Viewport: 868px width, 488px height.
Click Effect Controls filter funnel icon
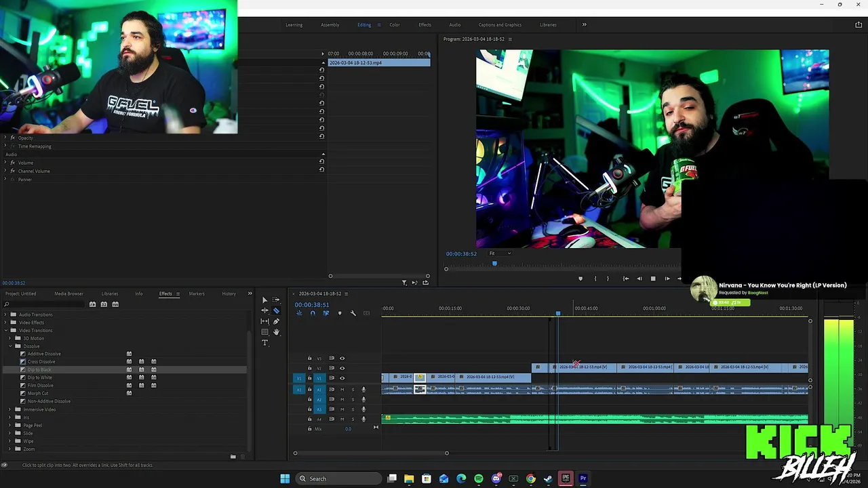click(x=404, y=283)
